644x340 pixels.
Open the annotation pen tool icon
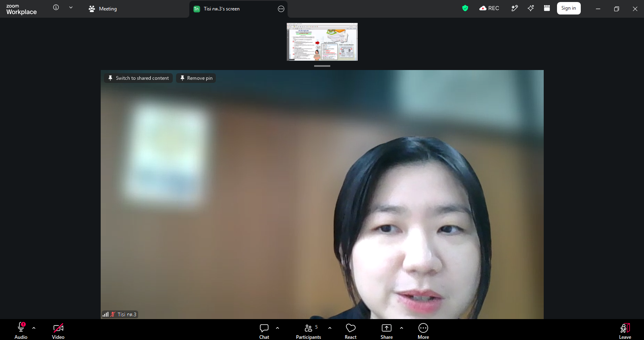coord(514,8)
